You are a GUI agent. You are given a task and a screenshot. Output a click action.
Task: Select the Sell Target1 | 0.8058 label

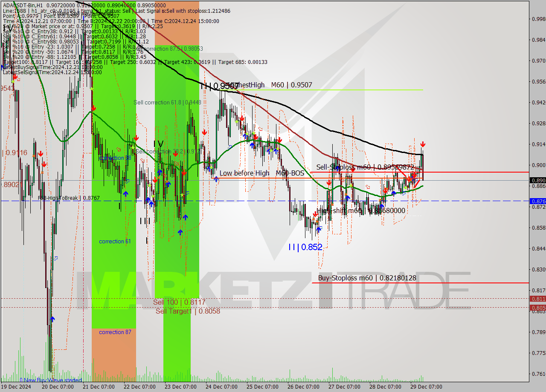point(188,311)
